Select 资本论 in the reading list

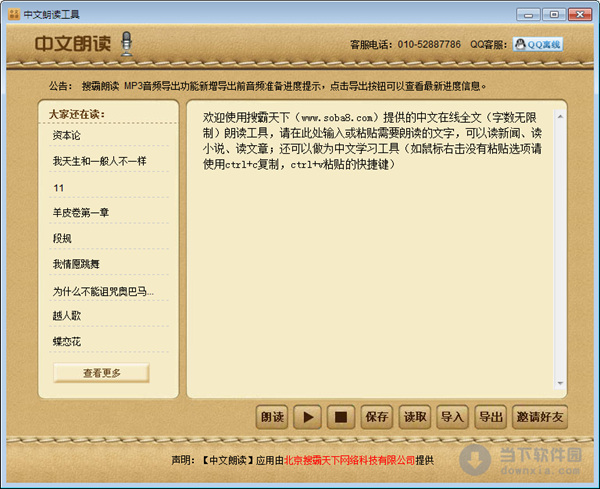click(67, 135)
